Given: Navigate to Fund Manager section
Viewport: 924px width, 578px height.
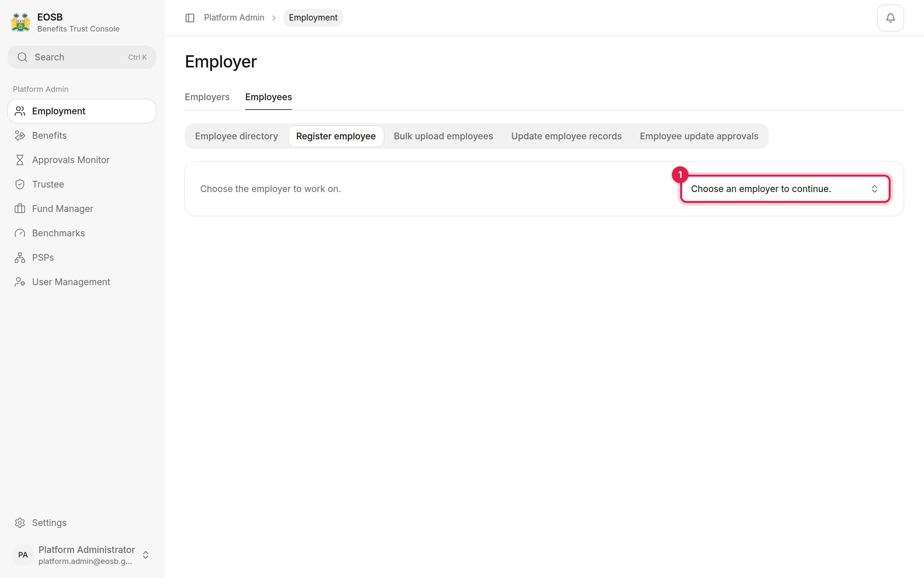Looking at the screenshot, I should (x=82, y=209).
